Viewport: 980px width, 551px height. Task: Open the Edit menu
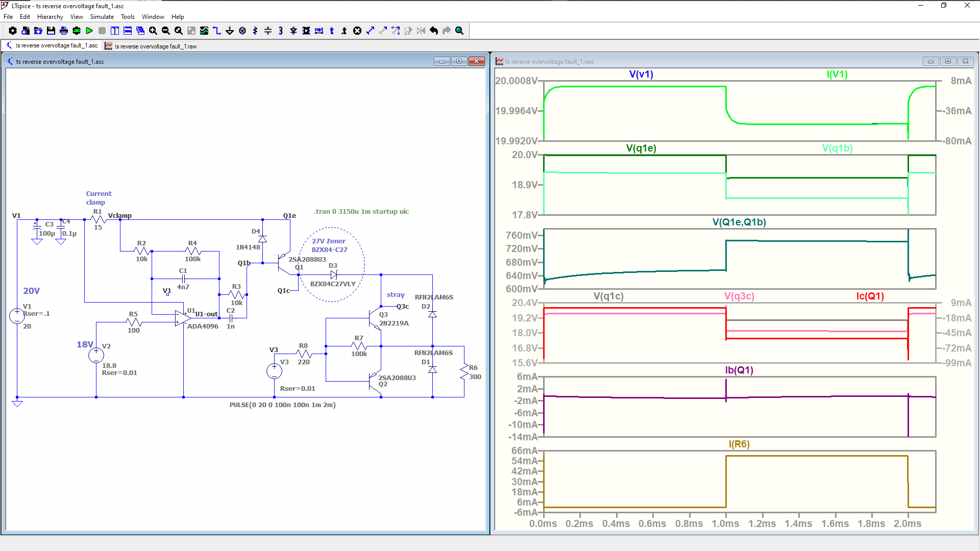pyautogui.click(x=24, y=17)
